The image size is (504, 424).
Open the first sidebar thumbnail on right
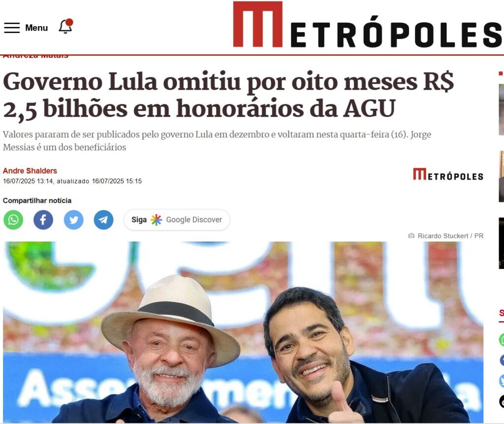502,109
